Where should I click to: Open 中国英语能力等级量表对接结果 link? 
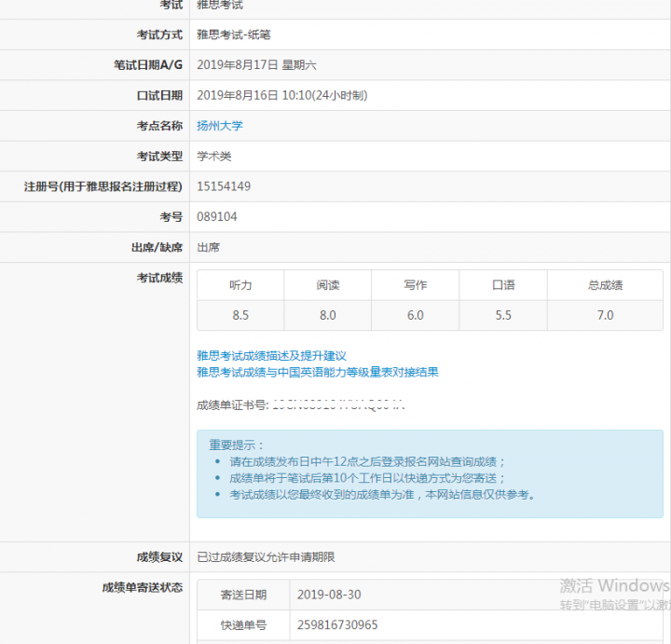(317, 372)
